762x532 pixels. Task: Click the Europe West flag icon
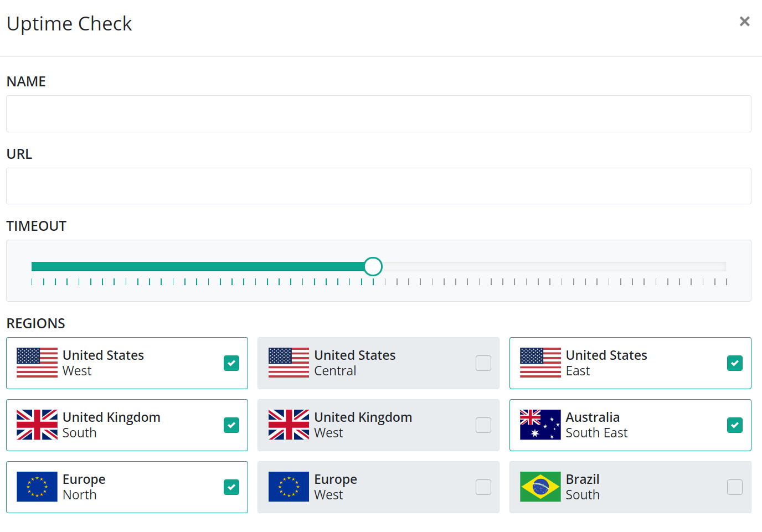[x=288, y=487]
